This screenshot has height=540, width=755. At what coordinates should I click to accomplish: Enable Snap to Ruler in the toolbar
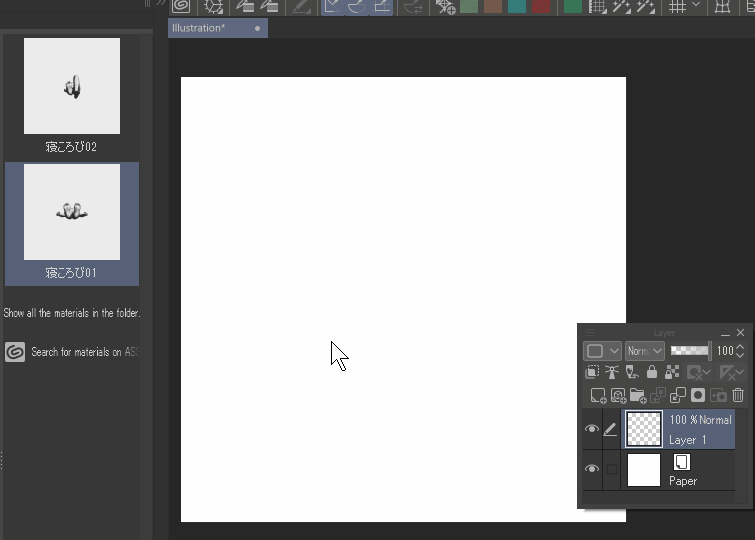[x=332, y=6]
